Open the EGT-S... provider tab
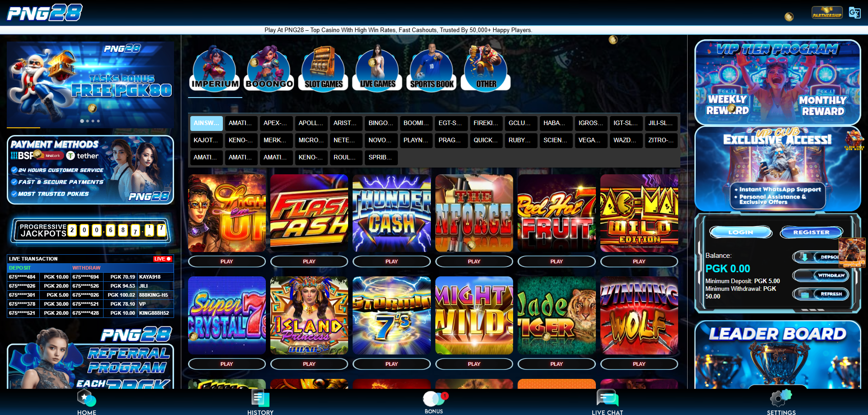Screen dimensions: 868x415 point(451,123)
